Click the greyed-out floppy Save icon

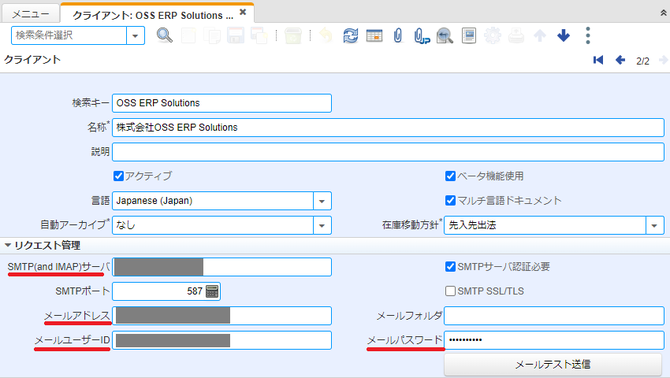(235, 35)
